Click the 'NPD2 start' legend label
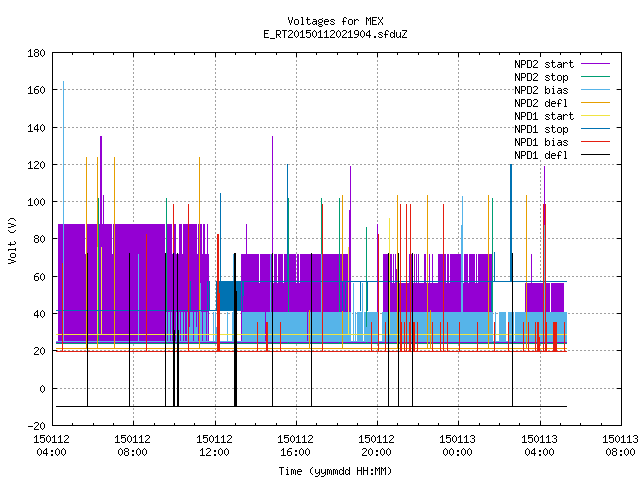Screen dimensions: 640x480 [x=544, y=64]
